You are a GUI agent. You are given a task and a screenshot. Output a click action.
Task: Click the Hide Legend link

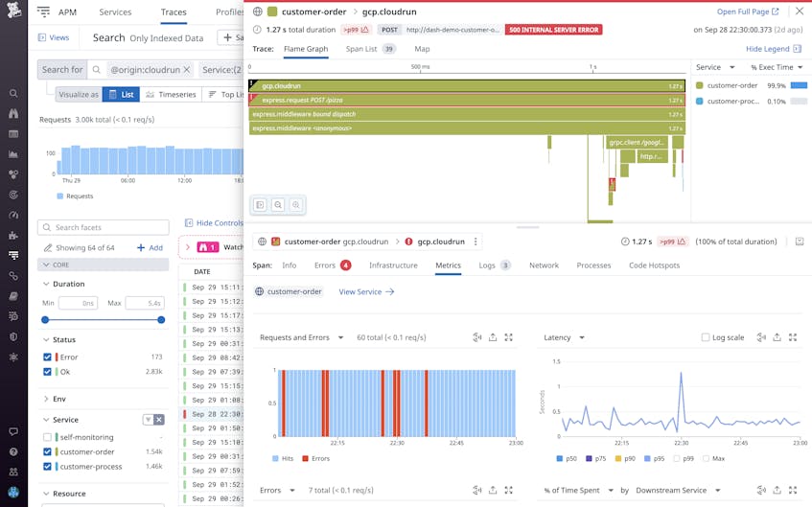773,49
